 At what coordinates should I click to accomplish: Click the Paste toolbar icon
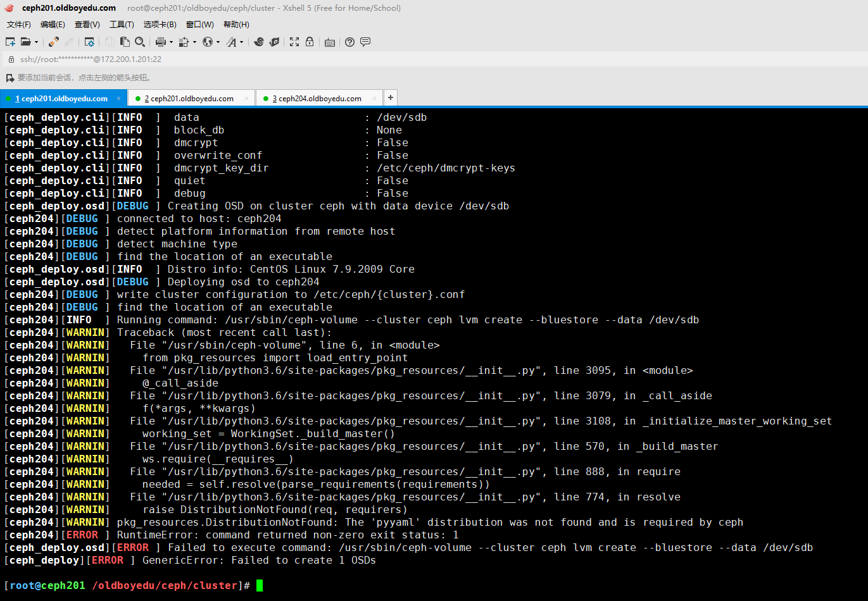126,42
